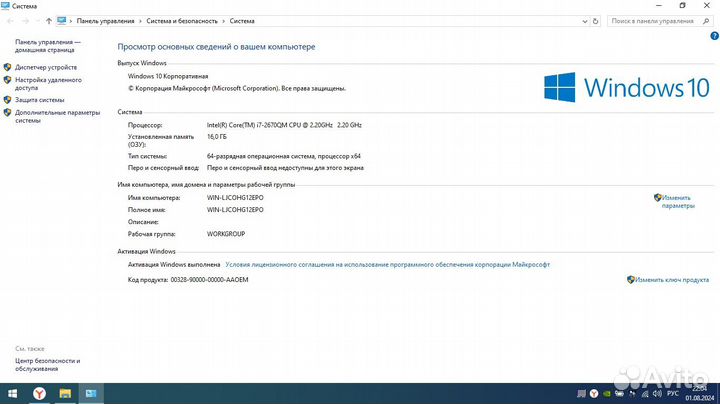Screen dimensions: 720x404
Task: Open the battery status tray icon
Action: click(619, 393)
